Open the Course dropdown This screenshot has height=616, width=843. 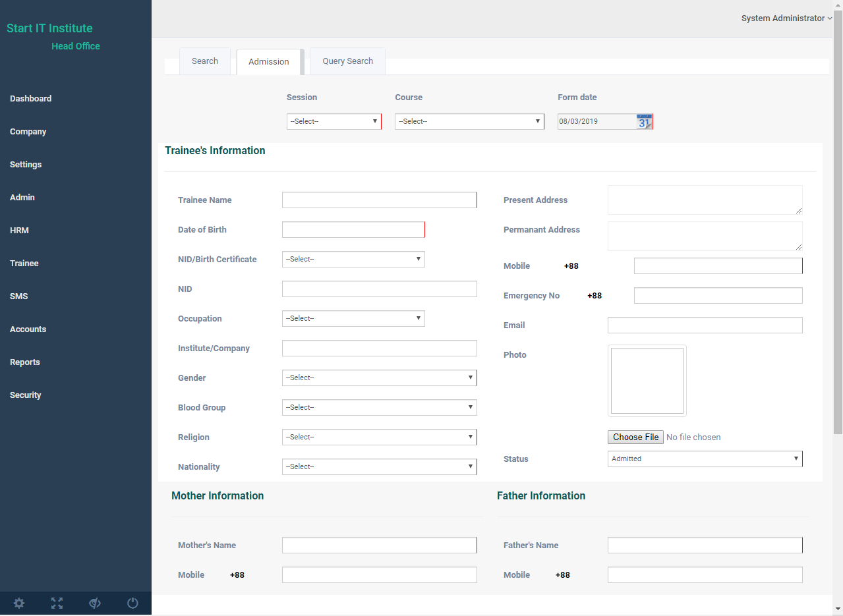[469, 122]
